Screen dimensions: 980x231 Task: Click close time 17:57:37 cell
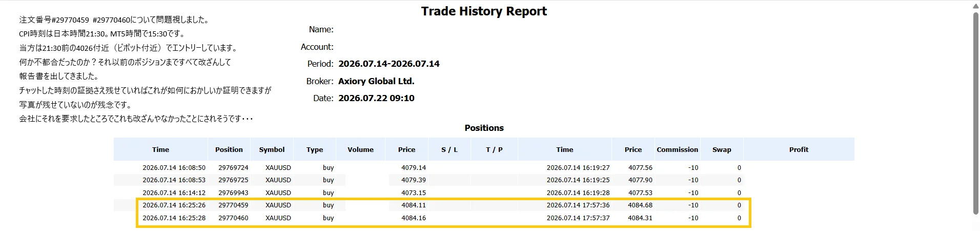tap(578, 218)
